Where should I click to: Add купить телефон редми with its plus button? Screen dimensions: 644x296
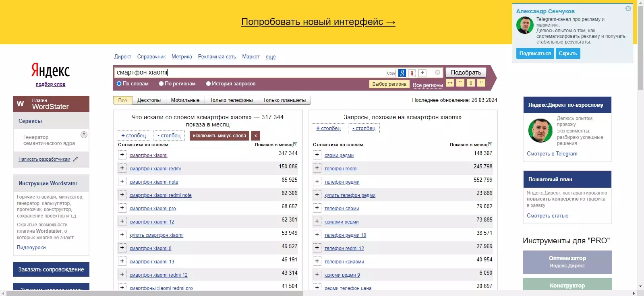coord(317,195)
